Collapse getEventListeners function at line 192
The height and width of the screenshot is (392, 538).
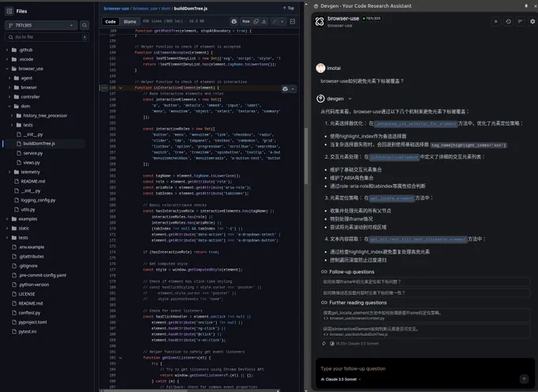[x=120, y=358]
